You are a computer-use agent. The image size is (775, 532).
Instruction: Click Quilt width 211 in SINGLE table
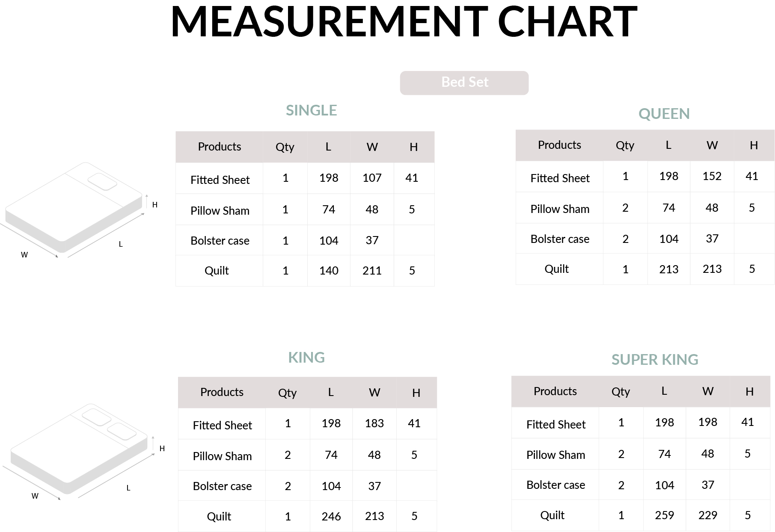[x=372, y=271]
